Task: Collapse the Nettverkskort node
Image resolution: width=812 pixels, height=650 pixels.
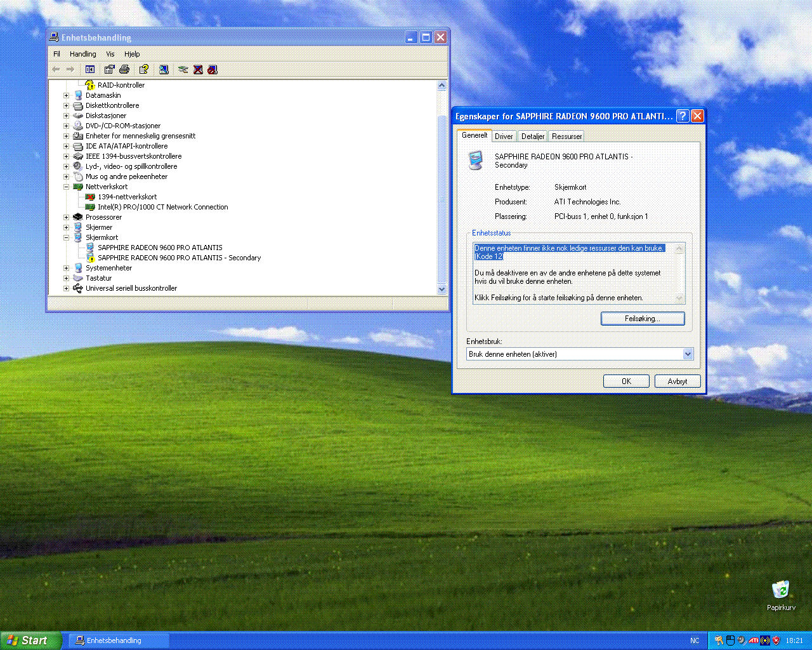Action: (x=66, y=187)
